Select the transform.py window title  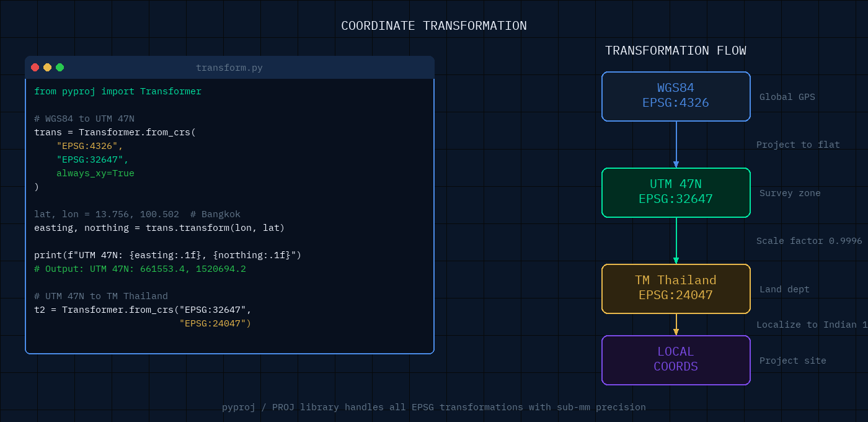pos(229,68)
